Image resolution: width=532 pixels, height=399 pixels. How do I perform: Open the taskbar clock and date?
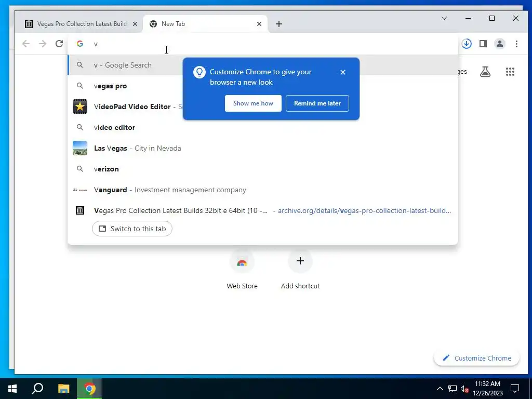[x=487, y=389]
